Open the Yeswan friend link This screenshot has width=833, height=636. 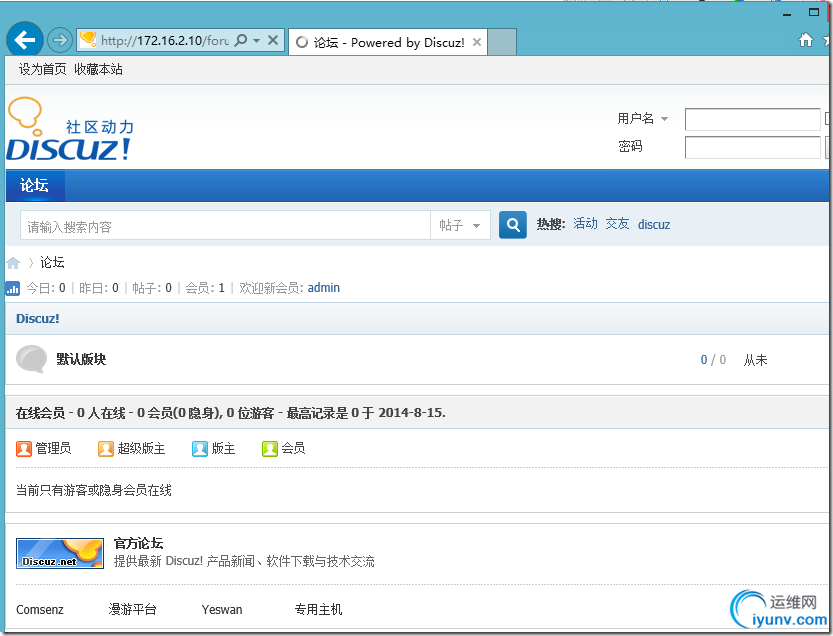click(222, 609)
